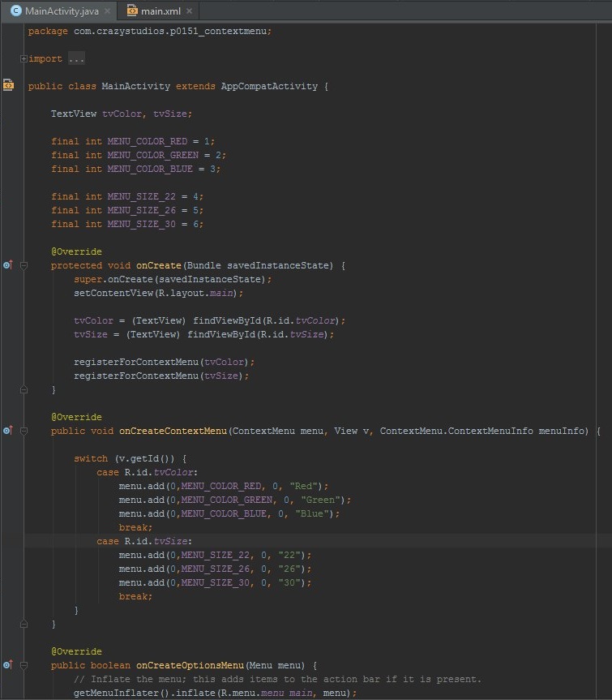Click the folded import ellipsis placeholder

point(76,58)
